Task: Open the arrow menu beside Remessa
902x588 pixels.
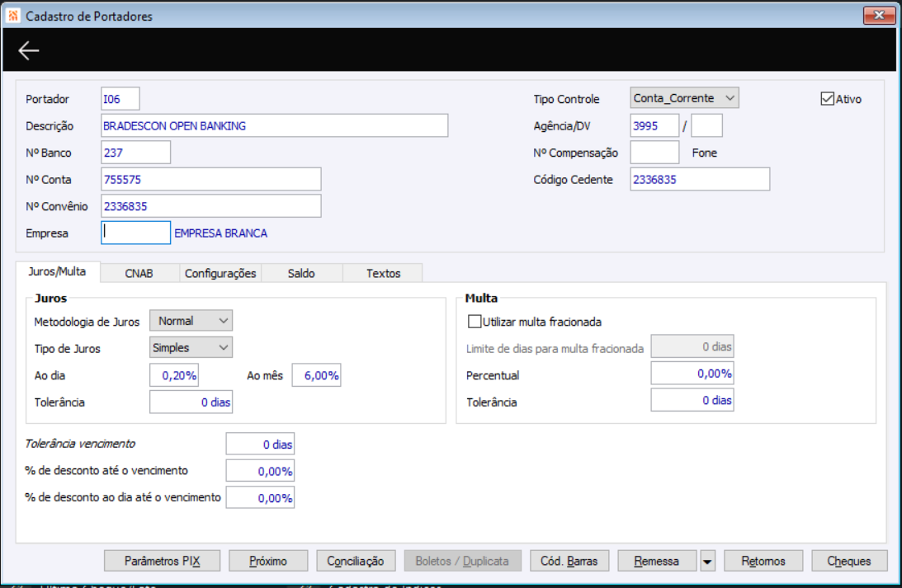Action: (x=707, y=561)
